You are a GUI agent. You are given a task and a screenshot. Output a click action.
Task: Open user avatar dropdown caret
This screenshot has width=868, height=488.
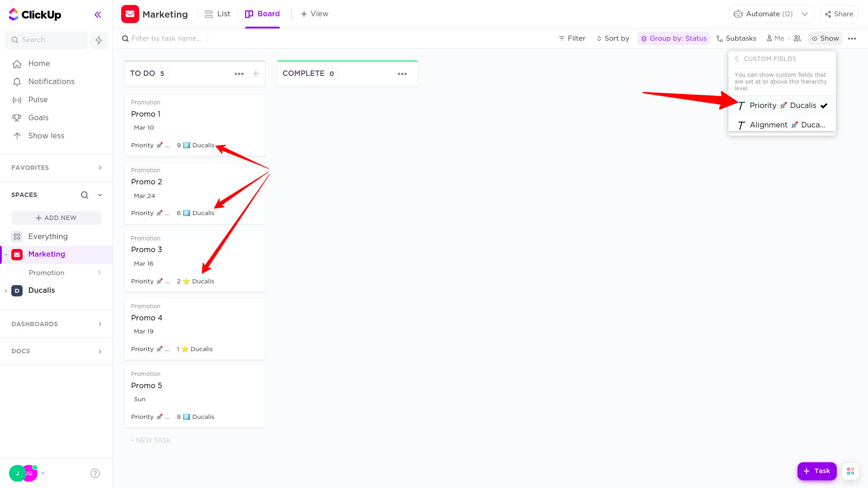click(43, 473)
